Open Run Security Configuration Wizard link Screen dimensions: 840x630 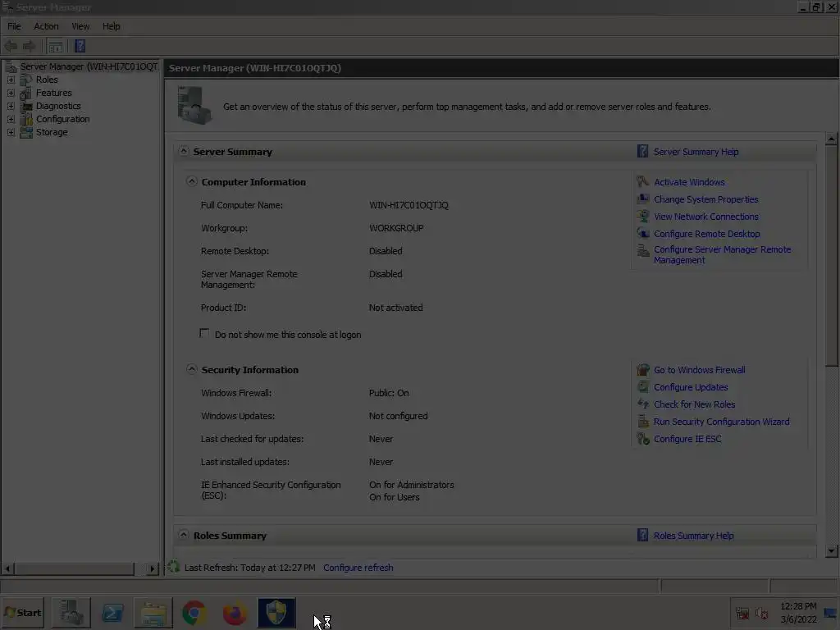point(721,422)
